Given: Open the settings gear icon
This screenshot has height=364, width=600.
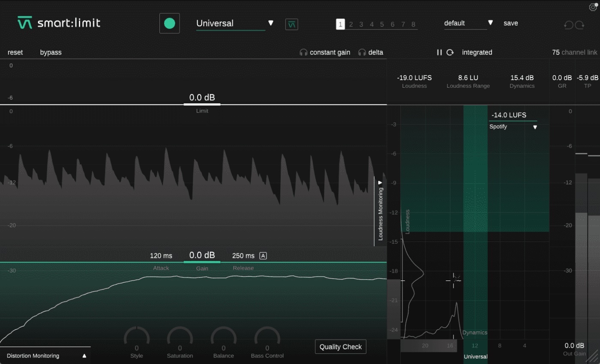Looking at the screenshot, I should tap(593, 7).
